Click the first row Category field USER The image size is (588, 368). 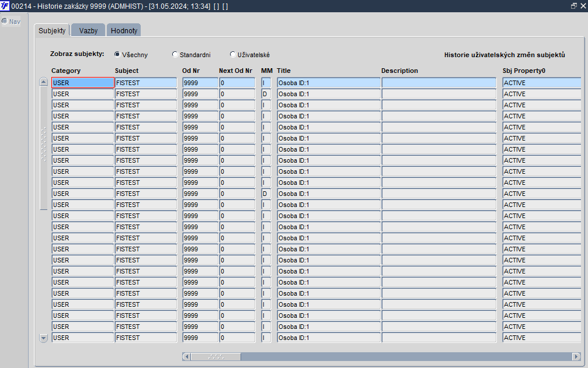(83, 83)
